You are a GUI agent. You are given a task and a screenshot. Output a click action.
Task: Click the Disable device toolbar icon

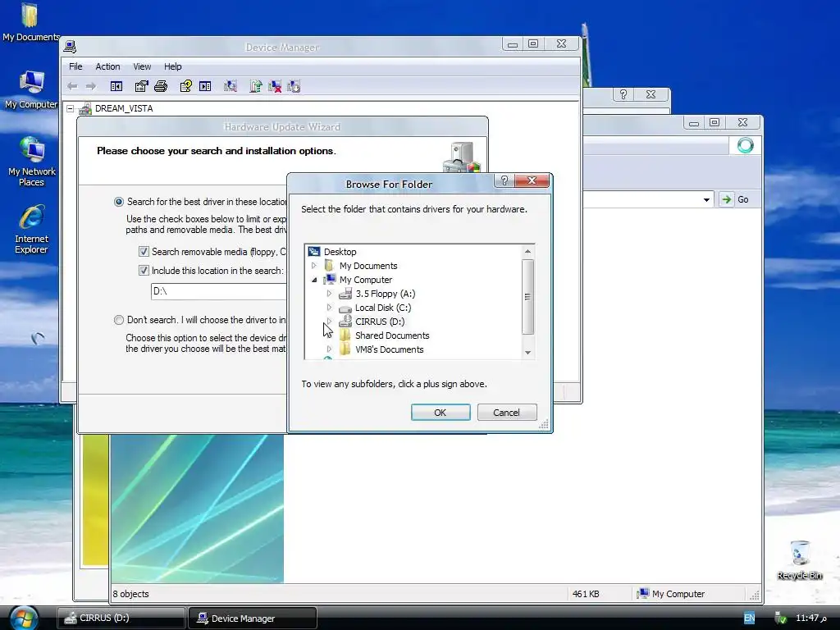point(294,86)
